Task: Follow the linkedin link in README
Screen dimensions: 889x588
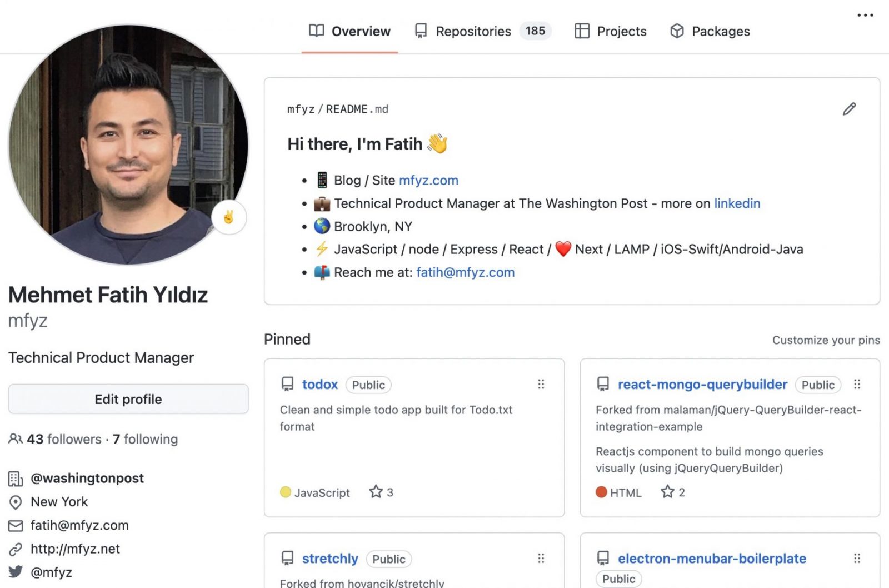Action: coord(737,203)
